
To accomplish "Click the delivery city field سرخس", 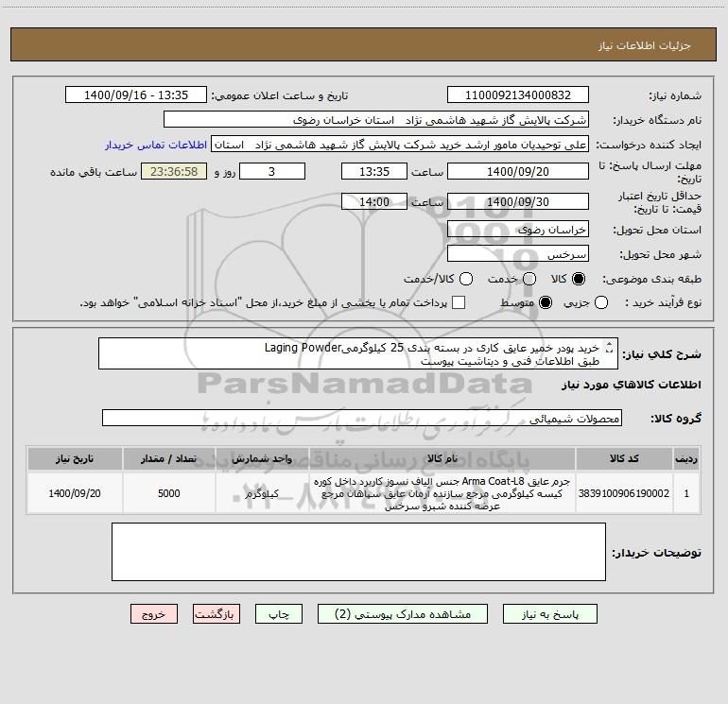I will 518,254.
